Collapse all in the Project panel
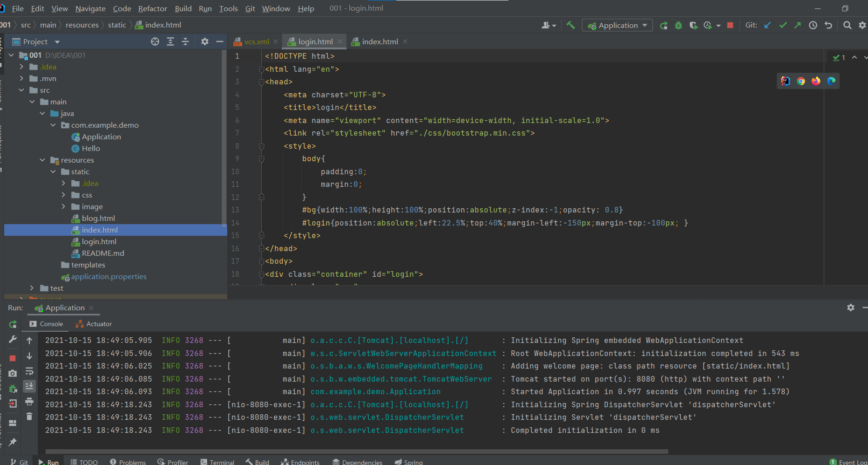This screenshot has width=868, height=465. 185,41
